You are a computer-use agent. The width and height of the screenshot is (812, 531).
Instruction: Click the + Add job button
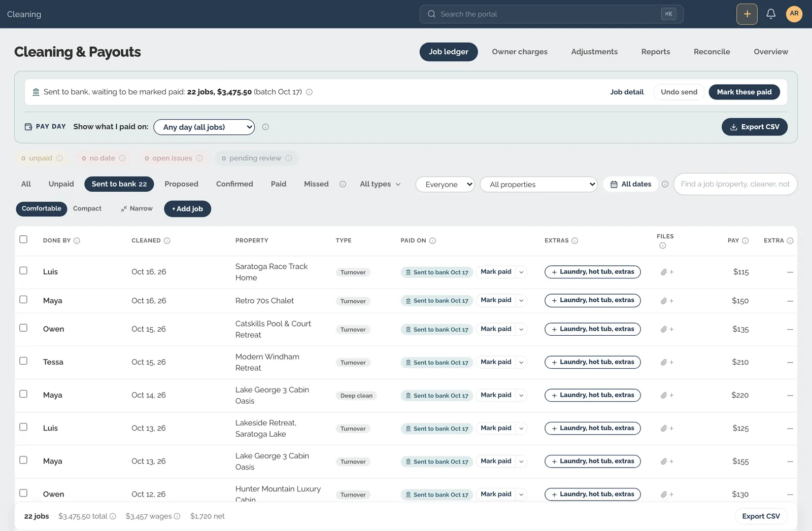[187, 209]
